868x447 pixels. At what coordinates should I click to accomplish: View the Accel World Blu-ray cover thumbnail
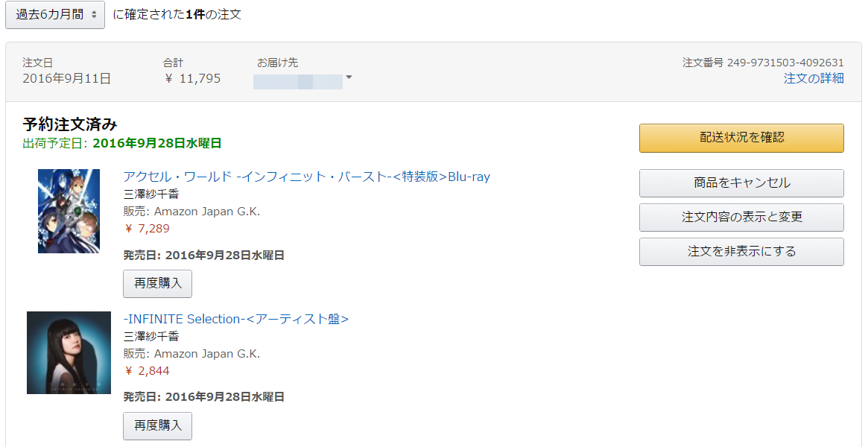tap(69, 211)
